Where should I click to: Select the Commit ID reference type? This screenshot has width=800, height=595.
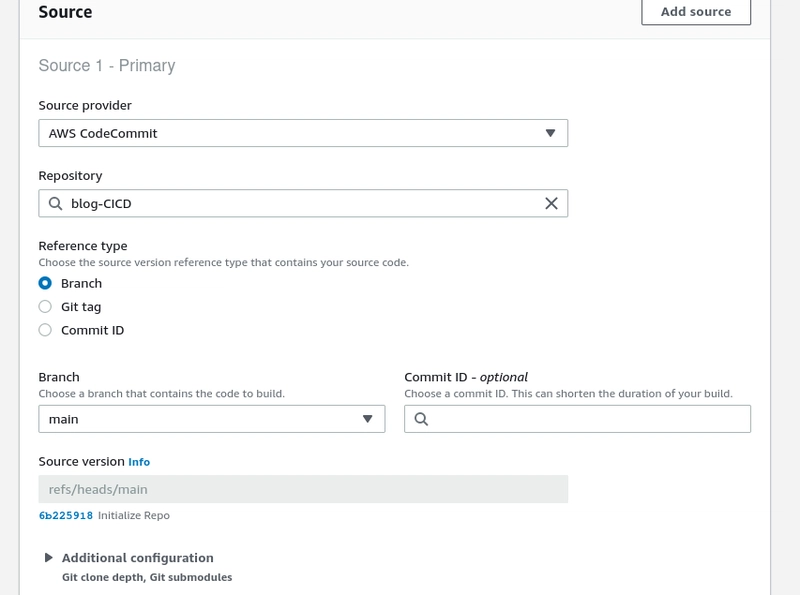click(45, 330)
